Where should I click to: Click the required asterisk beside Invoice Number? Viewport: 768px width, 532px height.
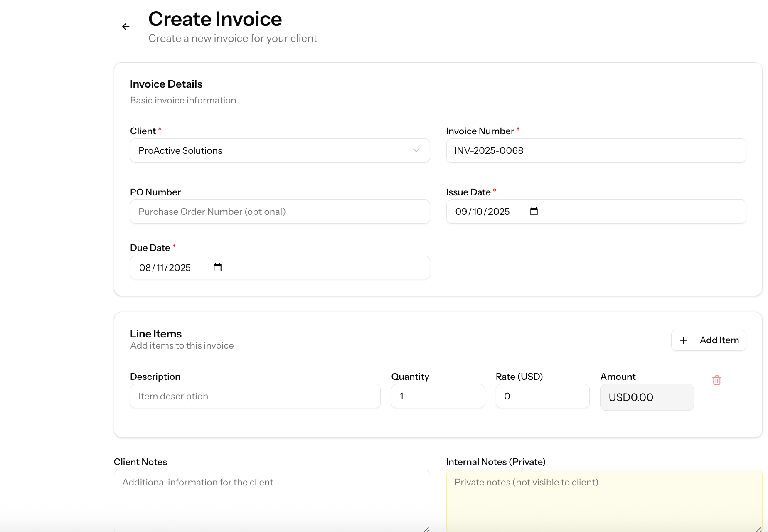point(518,130)
